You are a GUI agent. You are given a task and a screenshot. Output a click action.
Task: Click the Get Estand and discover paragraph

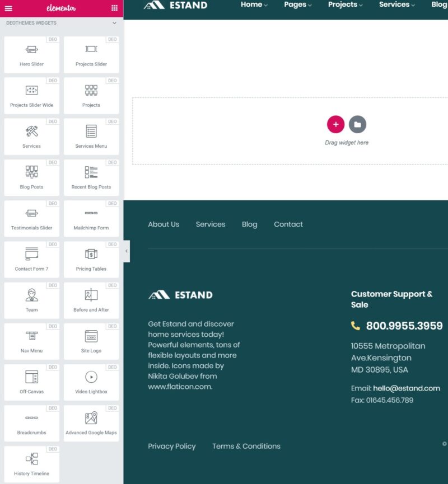pos(194,355)
